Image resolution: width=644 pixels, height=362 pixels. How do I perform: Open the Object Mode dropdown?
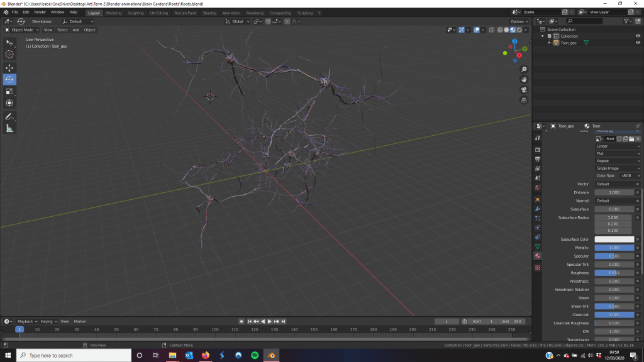point(22,30)
